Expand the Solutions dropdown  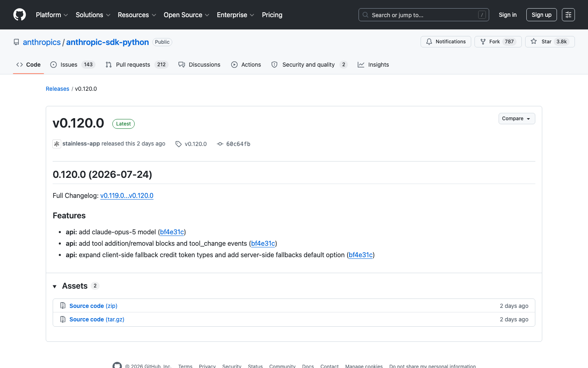tap(93, 15)
